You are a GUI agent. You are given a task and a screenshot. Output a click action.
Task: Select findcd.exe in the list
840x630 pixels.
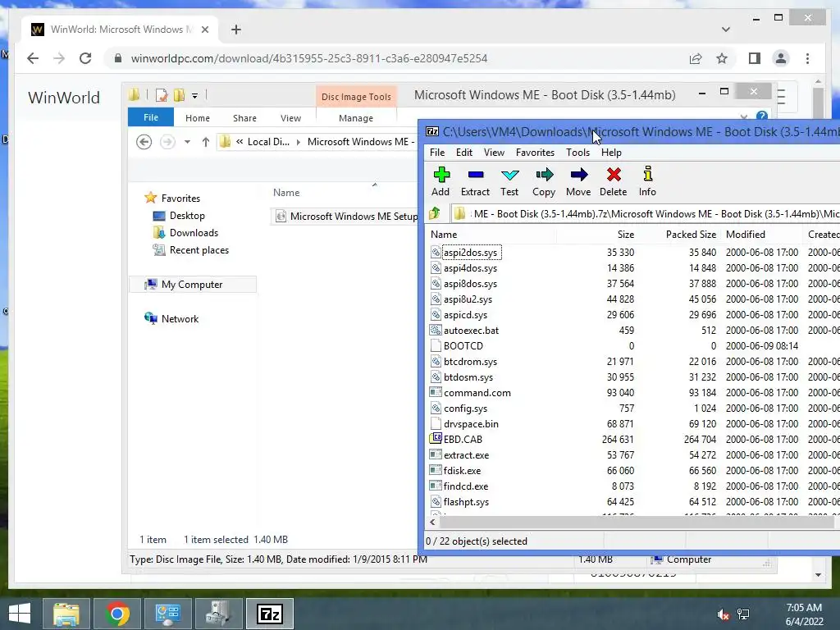point(466,486)
